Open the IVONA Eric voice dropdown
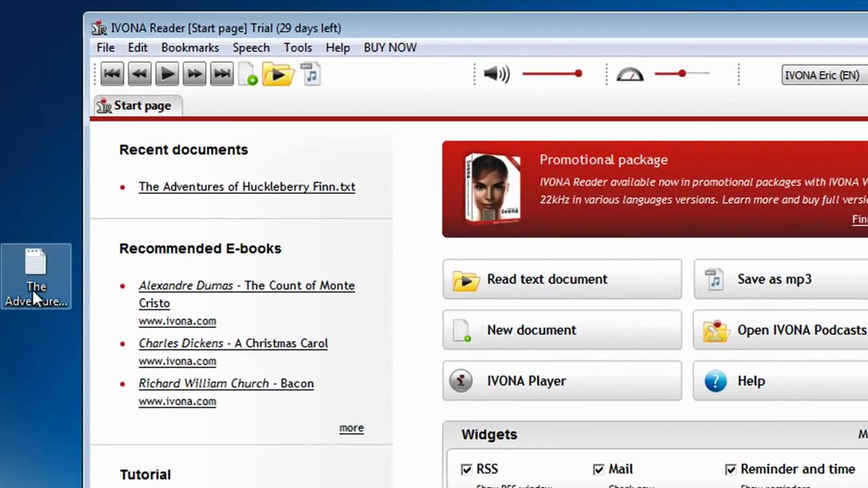The image size is (868, 488). pos(823,75)
